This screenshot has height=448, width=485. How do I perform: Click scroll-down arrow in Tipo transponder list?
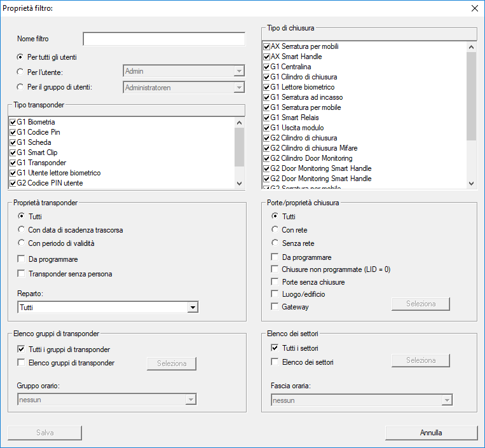(x=239, y=183)
